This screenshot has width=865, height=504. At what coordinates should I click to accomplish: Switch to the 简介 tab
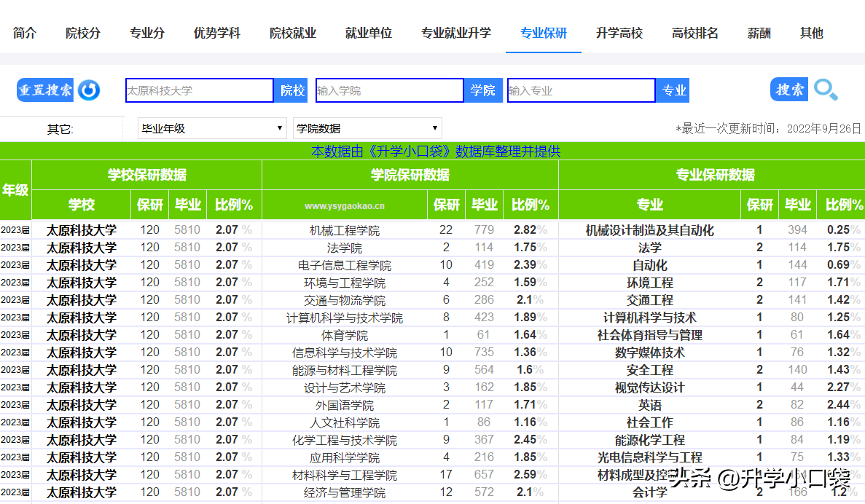(x=24, y=33)
